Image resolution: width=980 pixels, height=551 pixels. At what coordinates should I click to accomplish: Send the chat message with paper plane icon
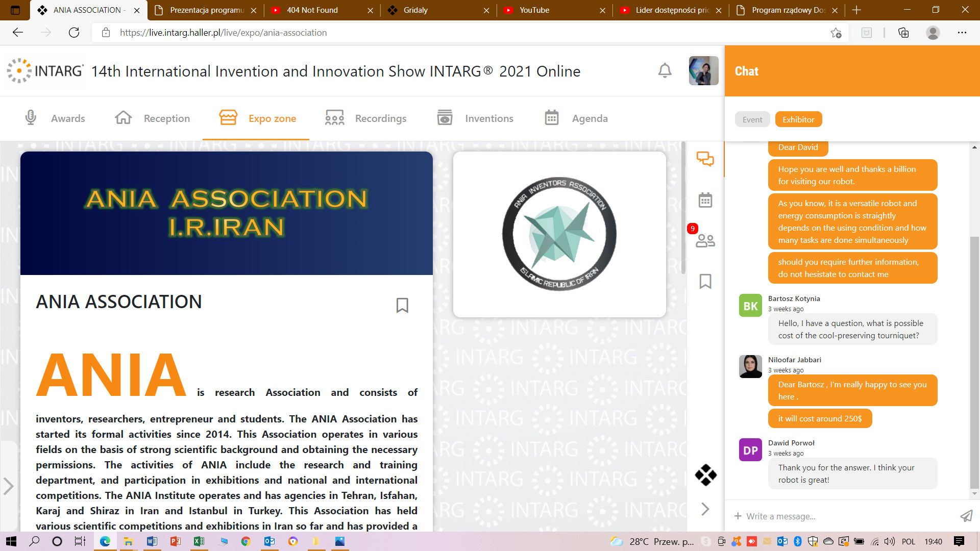[966, 516]
